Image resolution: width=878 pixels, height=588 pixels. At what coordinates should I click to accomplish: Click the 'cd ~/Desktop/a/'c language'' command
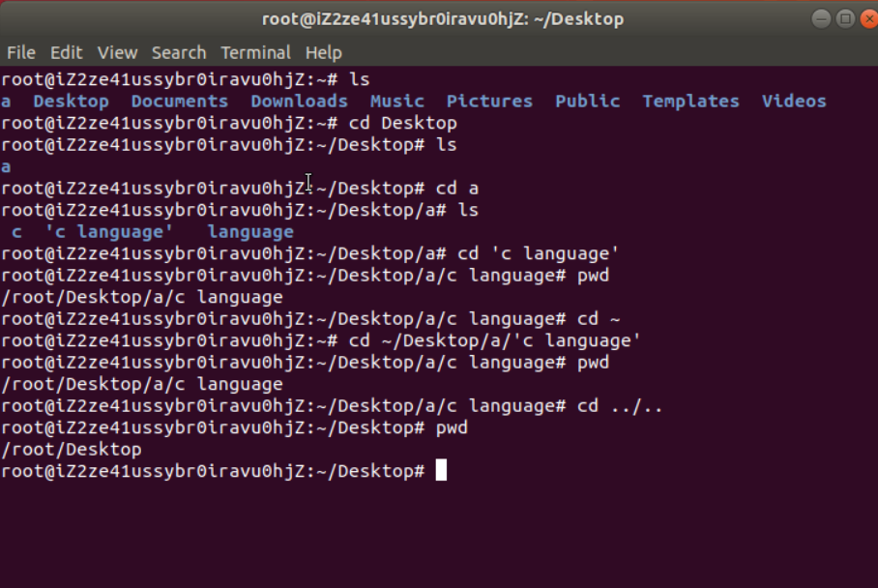[x=494, y=341]
